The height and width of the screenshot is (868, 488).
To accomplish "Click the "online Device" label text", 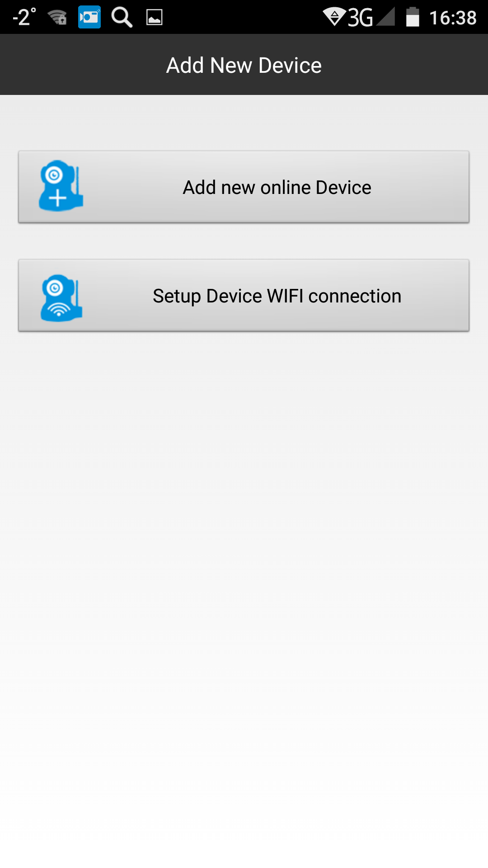I will point(316,187).
